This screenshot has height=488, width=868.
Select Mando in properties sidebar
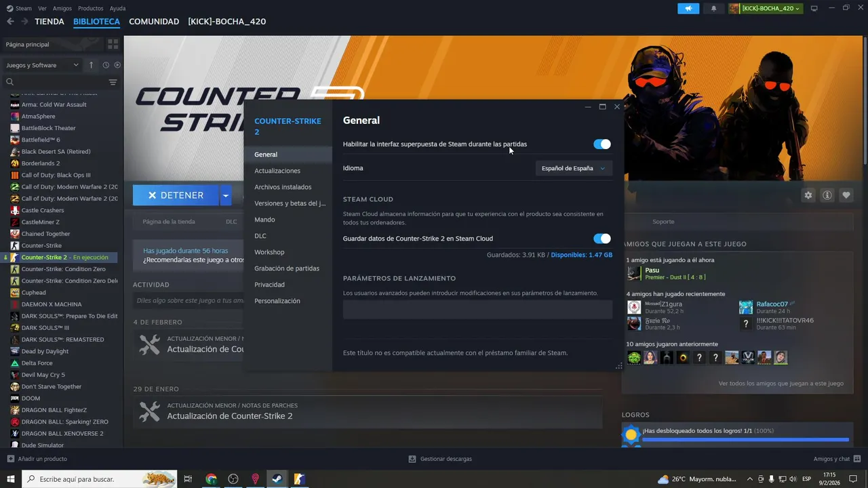point(264,220)
